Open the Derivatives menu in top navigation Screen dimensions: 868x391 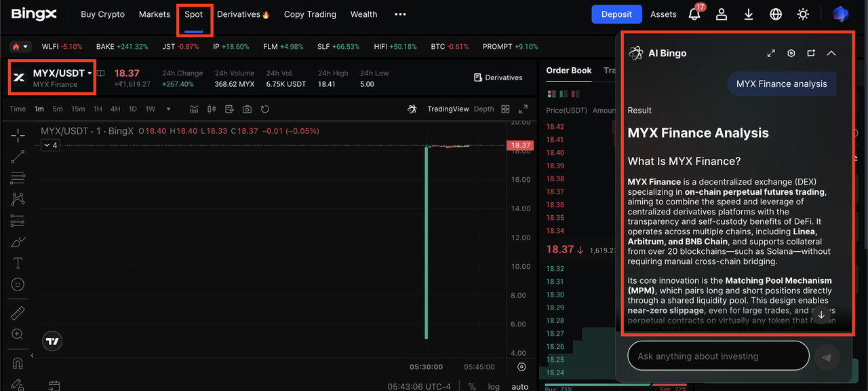(x=243, y=14)
